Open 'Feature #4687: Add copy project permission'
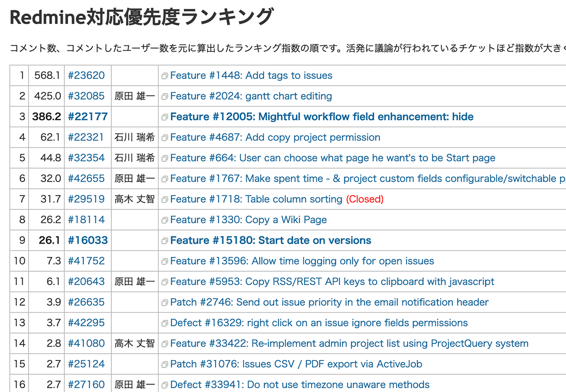This screenshot has height=392, width=566. click(275, 137)
